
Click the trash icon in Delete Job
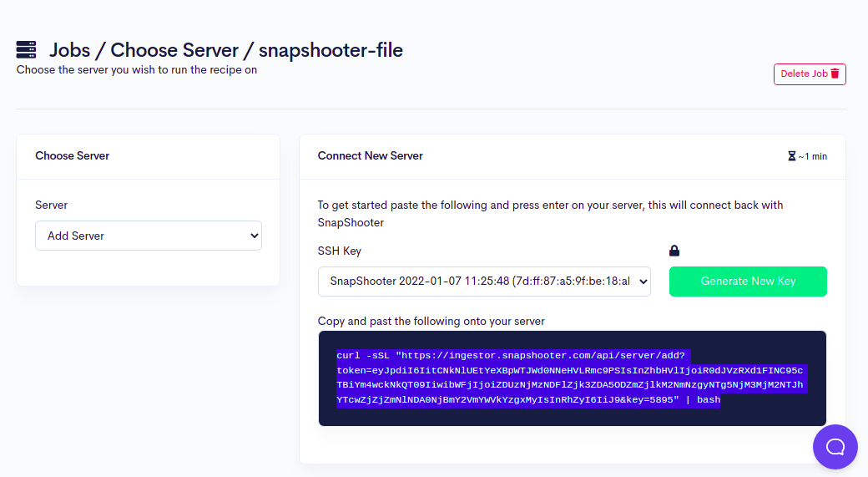pyautogui.click(x=835, y=74)
